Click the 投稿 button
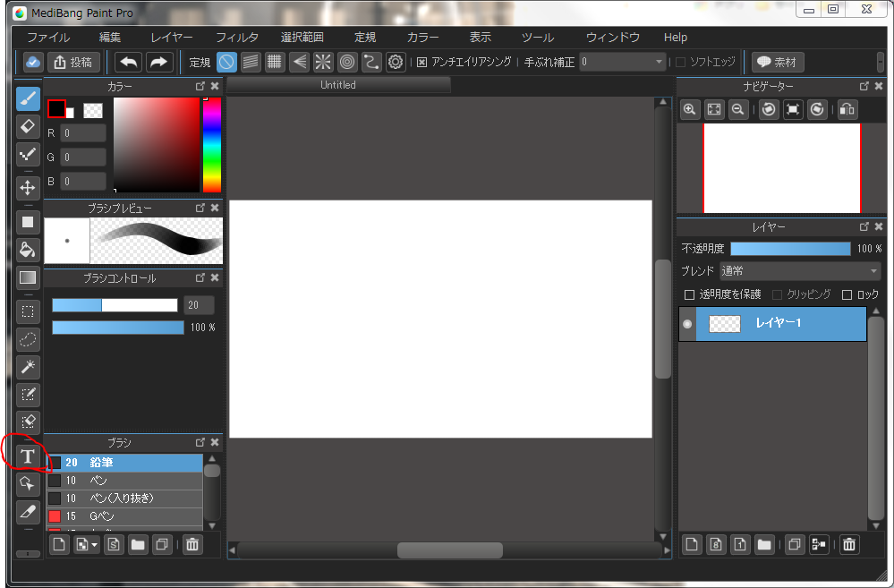This screenshot has width=894, height=588. [73, 62]
